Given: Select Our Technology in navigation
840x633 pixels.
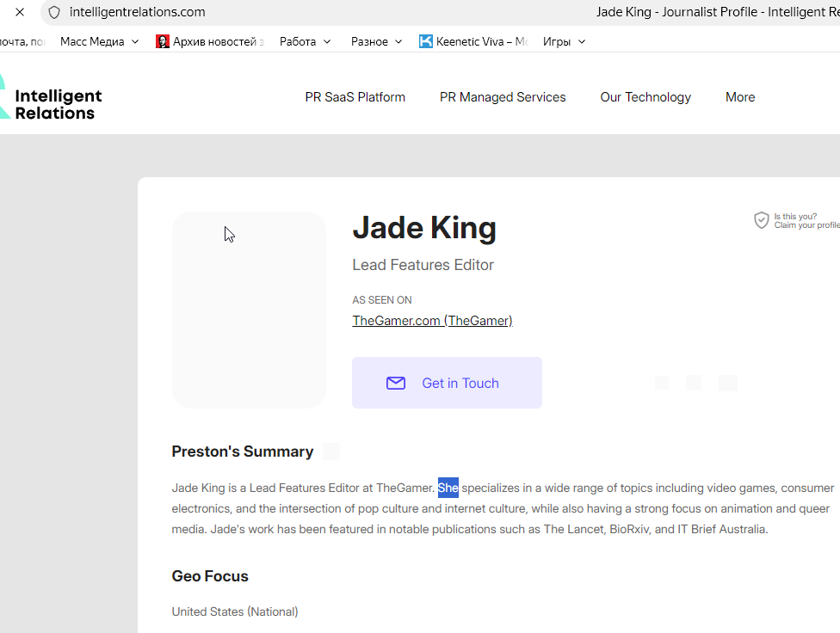Looking at the screenshot, I should [x=645, y=97].
